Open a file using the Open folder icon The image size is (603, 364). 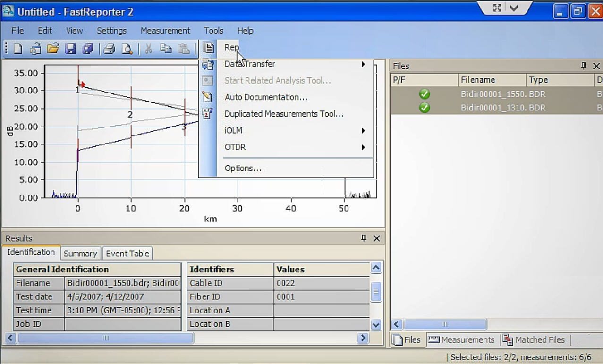click(53, 48)
